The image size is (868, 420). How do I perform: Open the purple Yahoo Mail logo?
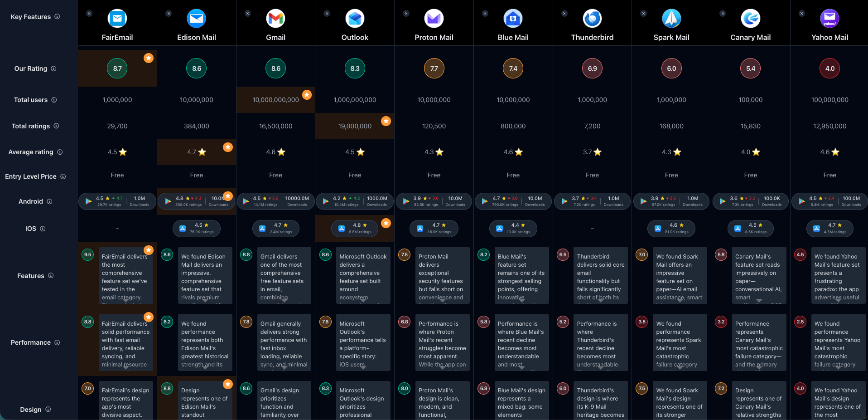click(x=829, y=19)
